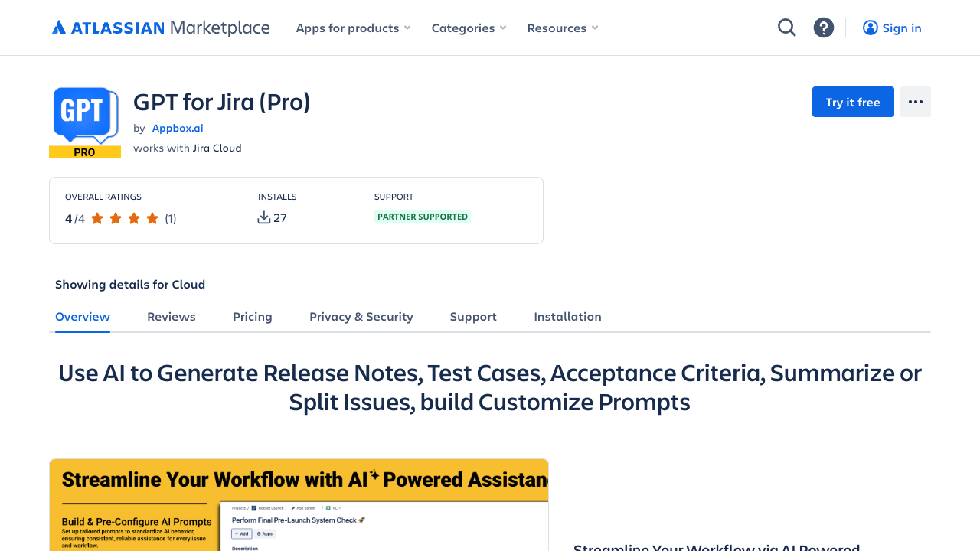Switch to the Reviews tab
Viewport: 980px width, 551px height.
[x=171, y=316]
